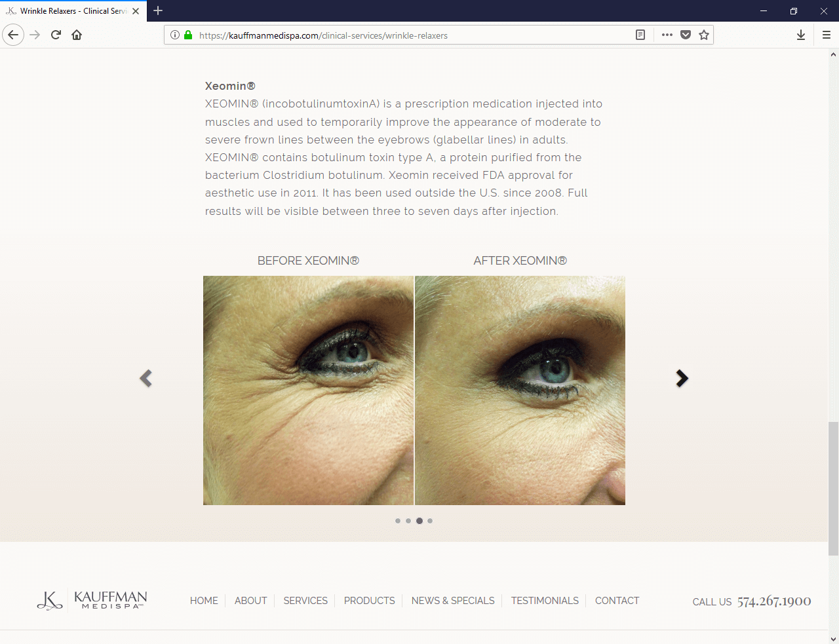The image size is (839, 644).
Task: Select the third active carousel dot
Action: tap(419, 521)
